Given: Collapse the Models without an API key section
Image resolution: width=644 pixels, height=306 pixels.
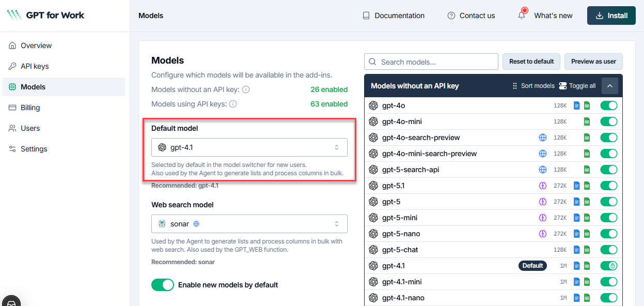Looking at the screenshot, I should (609, 86).
